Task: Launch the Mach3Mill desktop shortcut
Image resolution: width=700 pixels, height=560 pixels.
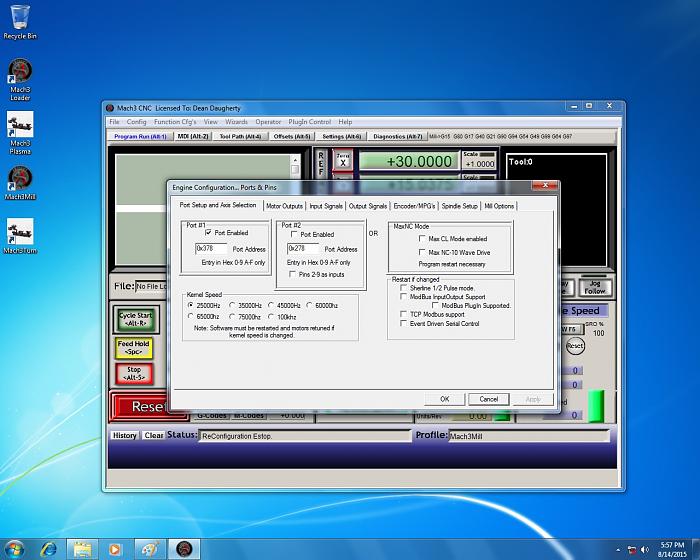Action: click(x=20, y=183)
